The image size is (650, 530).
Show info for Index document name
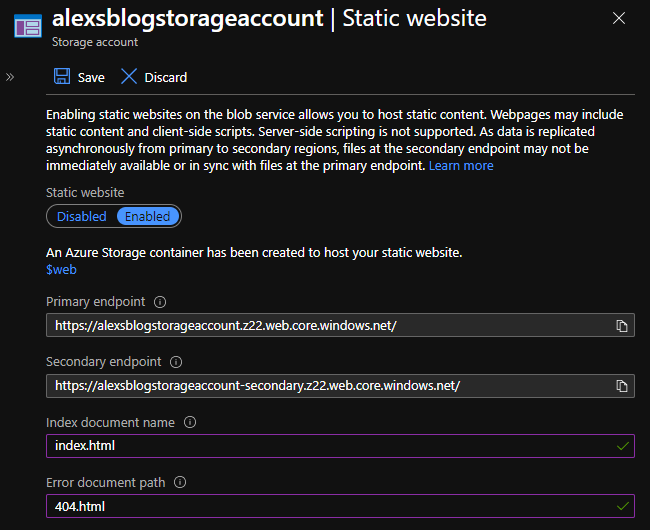(190, 422)
